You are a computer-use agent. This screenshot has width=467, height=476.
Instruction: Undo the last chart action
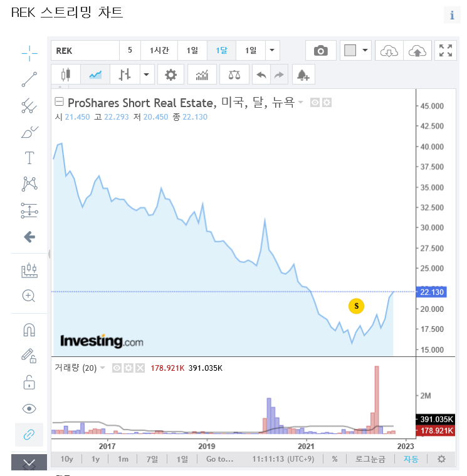coord(261,75)
